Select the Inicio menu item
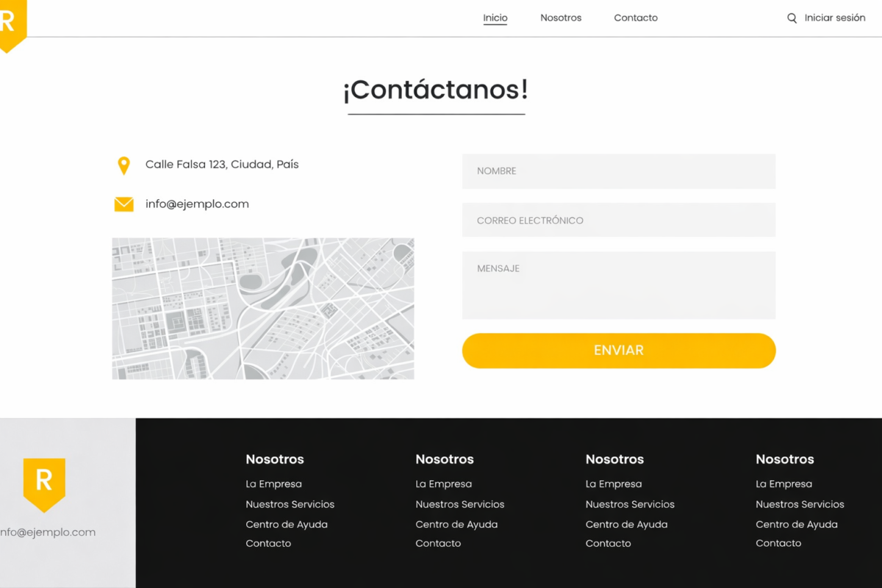The width and height of the screenshot is (882, 588). (x=495, y=18)
